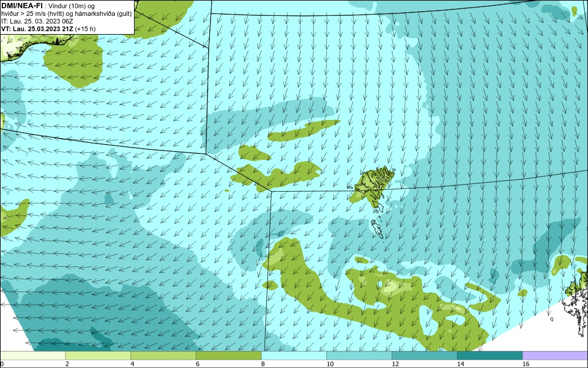Click the legend label '6'
588x368 pixels.
[x=198, y=364]
